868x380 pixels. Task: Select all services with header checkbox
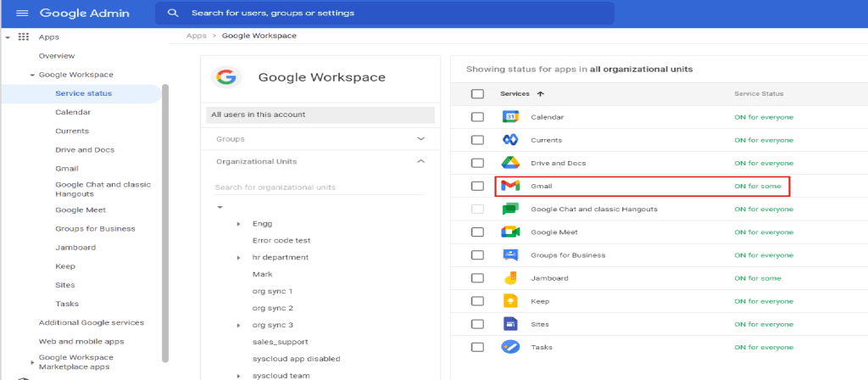477,93
